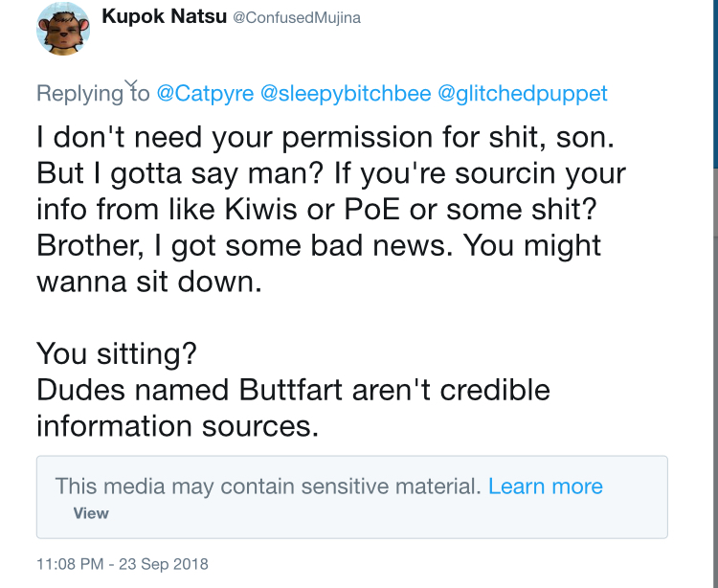Open the tweet options caret above Replying to
This screenshot has width=718, height=588.
tap(131, 84)
